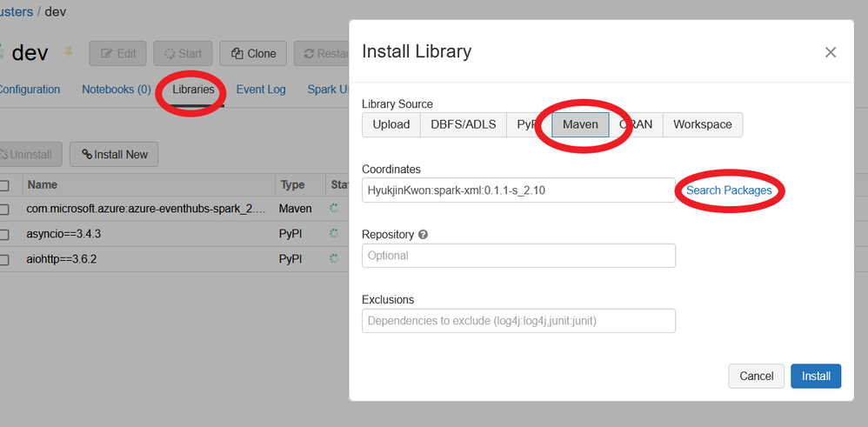This screenshot has width=868, height=427.
Task: Click the Exclusions input field
Action: tap(518, 321)
